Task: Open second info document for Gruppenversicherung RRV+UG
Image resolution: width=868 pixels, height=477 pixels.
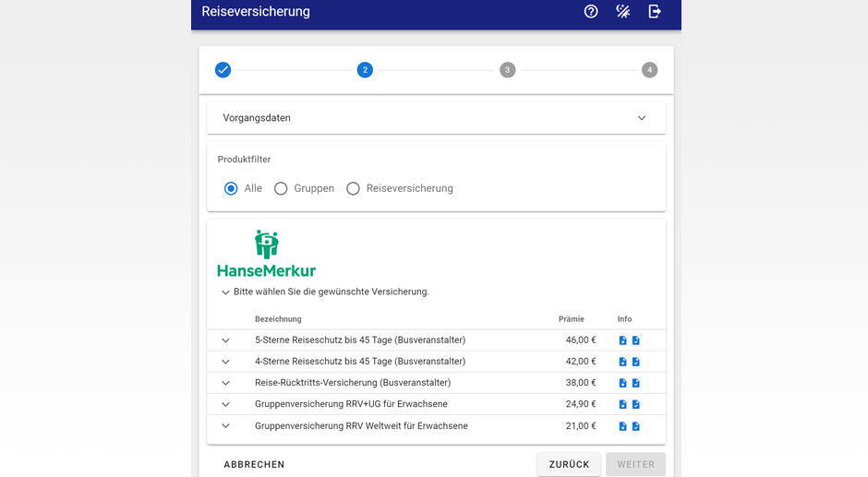Action: click(x=635, y=404)
